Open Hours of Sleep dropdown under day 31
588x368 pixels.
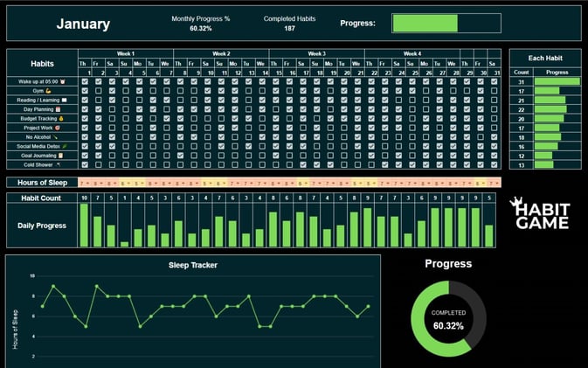(x=498, y=184)
